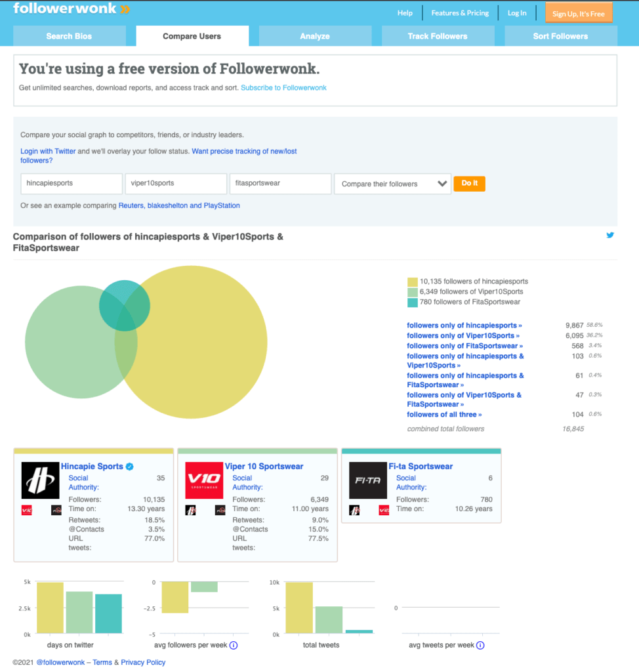Click Social Authority in Viper 10 card

(x=247, y=482)
